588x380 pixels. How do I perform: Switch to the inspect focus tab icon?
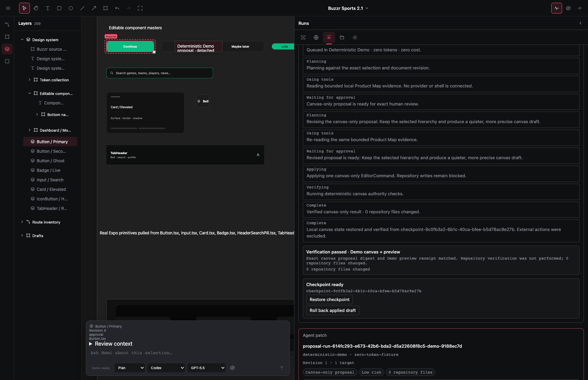303,37
